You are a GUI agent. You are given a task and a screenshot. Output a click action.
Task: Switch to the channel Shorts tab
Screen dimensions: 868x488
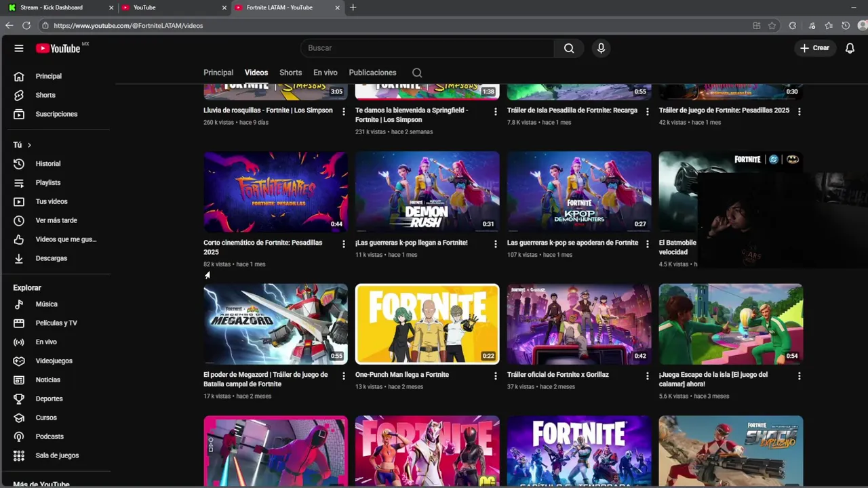(x=290, y=73)
